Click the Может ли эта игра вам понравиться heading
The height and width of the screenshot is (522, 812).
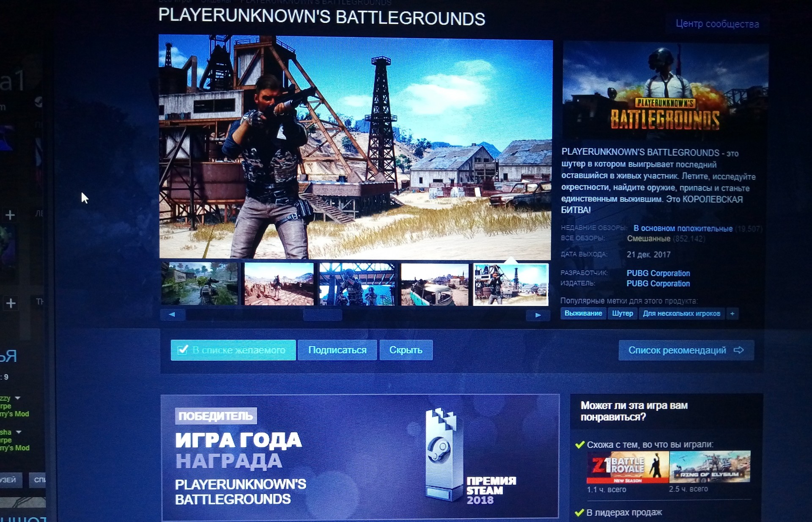coord(634,411)
